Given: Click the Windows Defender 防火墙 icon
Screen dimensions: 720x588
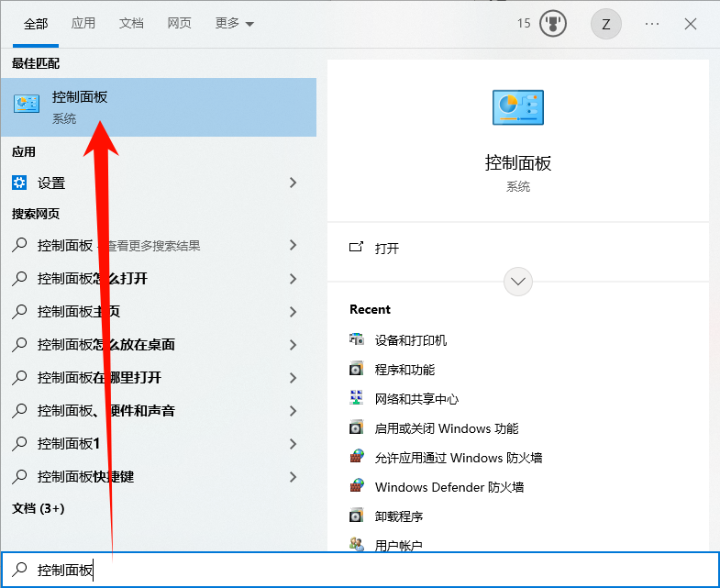Looking at the screenshot, I should click(x=356, y=486).
